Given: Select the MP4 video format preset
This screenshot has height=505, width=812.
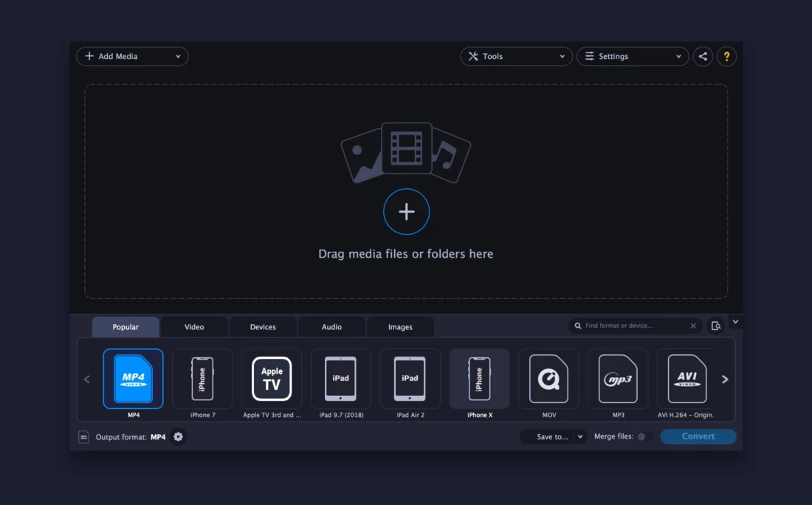Looking at the screenshot, I should tap(133, 379).
